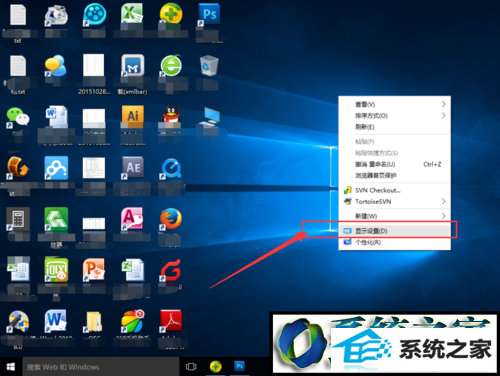Select the This PC computer icon

[x=210, y=117]
